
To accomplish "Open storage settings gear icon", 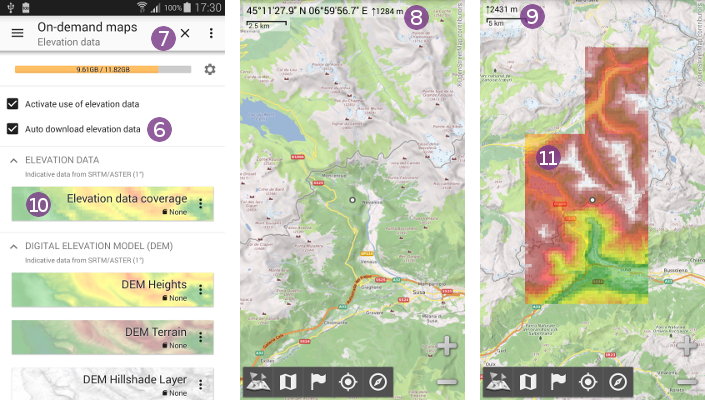I will (x=210, y=69).
